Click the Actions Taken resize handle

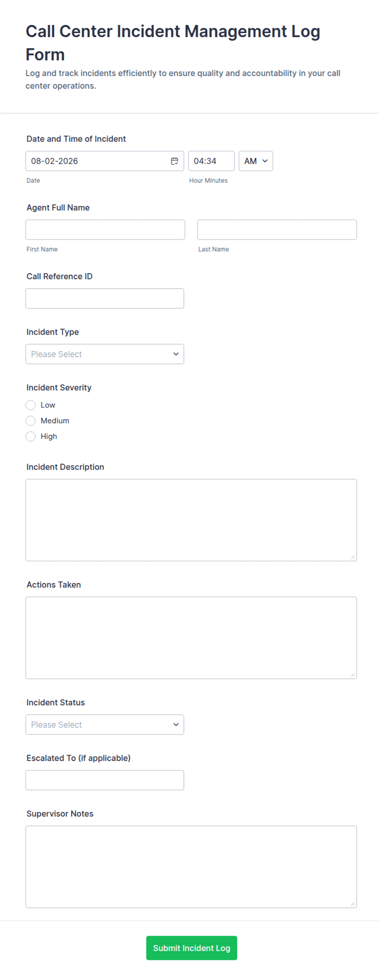click(353, 675)
